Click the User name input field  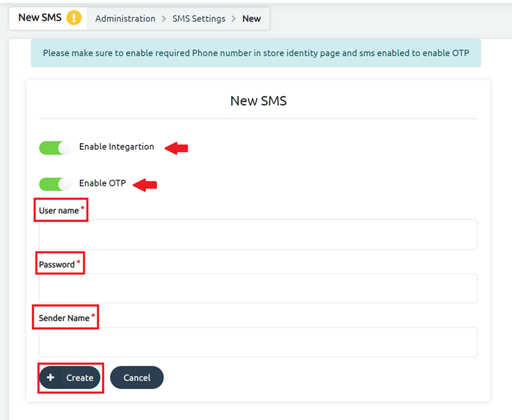coord(258,235)
